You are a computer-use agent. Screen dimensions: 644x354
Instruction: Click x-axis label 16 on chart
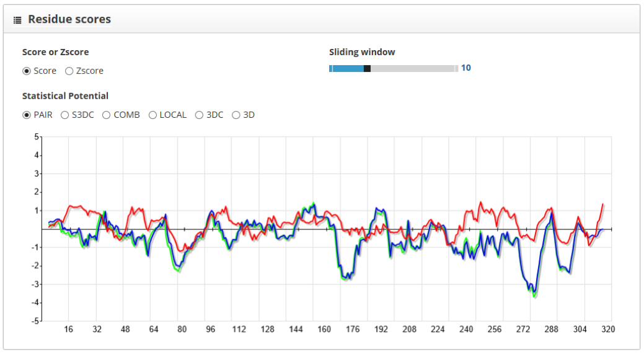pyautogui.click(x=69, y=329)
